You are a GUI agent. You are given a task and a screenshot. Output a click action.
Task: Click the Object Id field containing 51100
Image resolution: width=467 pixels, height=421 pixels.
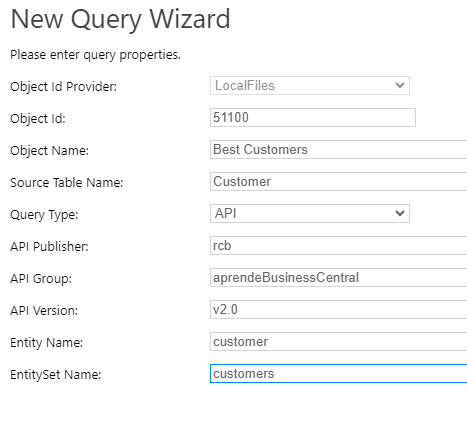[x=313, y=117]
